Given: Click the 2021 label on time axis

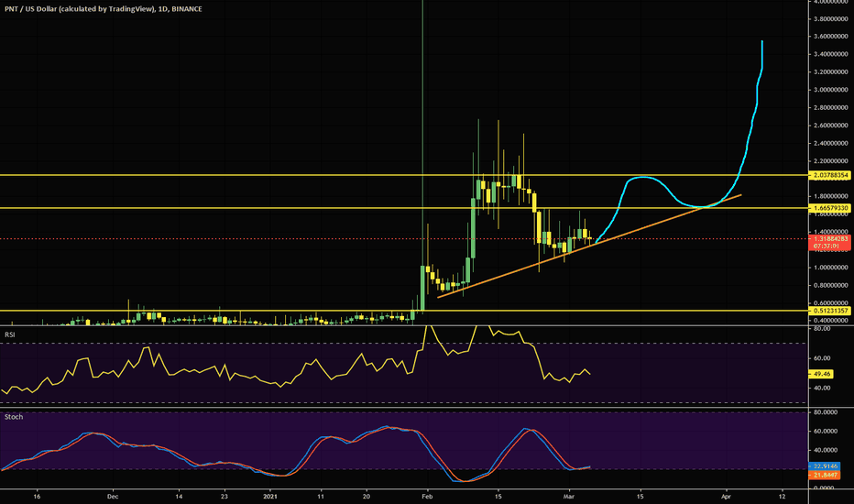Looking at the screenshot, I should pyautogui.click(x=270, y=497).
